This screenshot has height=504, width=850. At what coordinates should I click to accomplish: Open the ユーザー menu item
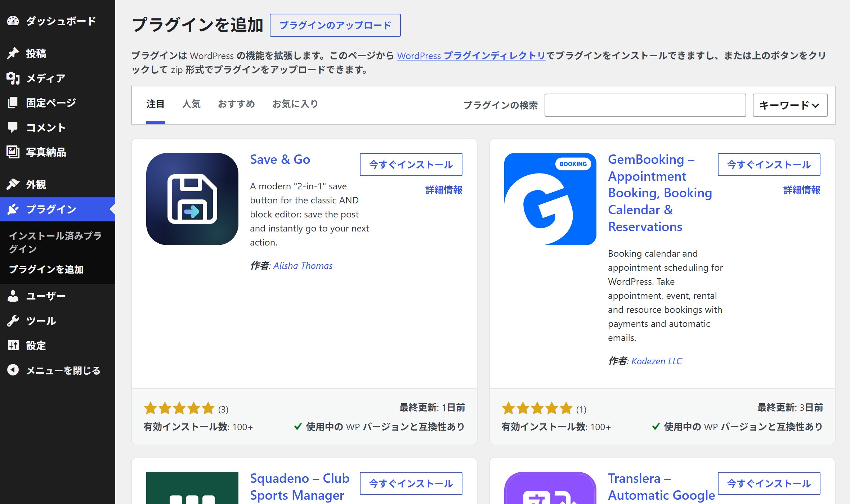click(x=58, y=296)
